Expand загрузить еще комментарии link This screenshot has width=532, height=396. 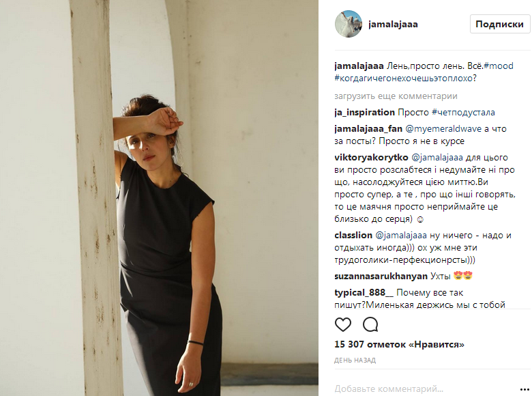396,96
